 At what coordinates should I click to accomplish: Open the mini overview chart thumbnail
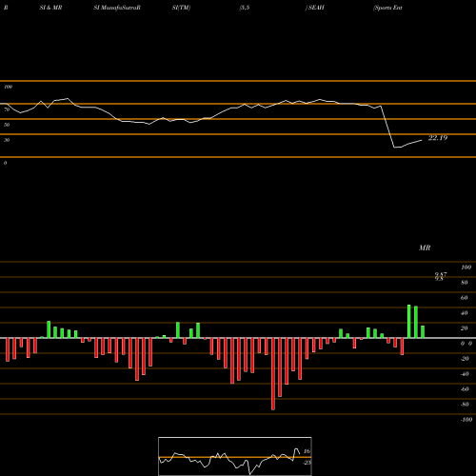235,456
